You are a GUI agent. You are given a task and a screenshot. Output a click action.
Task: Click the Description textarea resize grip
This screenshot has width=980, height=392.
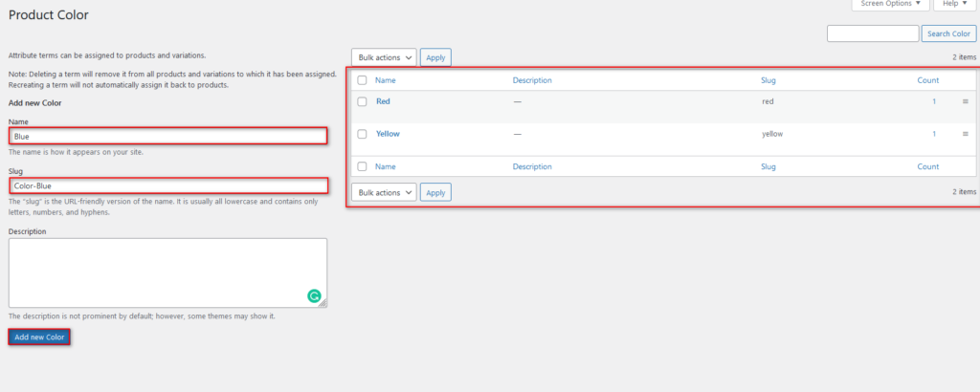(x=323, y=303)
